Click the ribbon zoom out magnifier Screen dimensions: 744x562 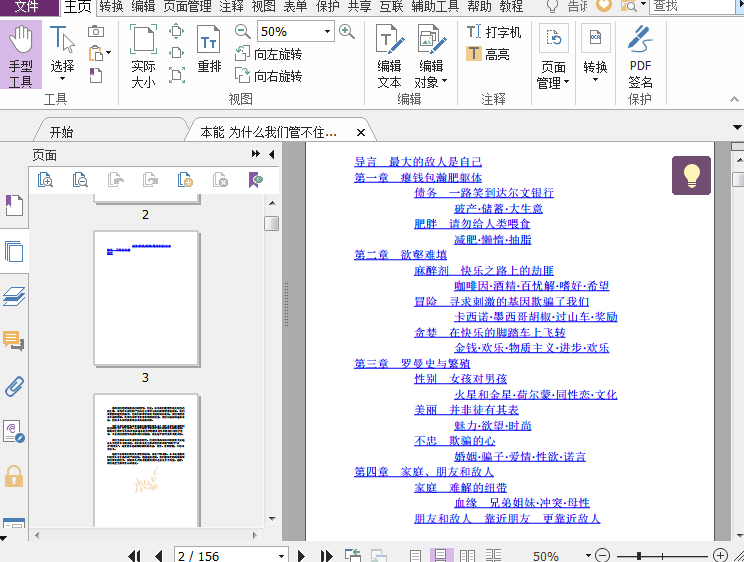[242, 32]
